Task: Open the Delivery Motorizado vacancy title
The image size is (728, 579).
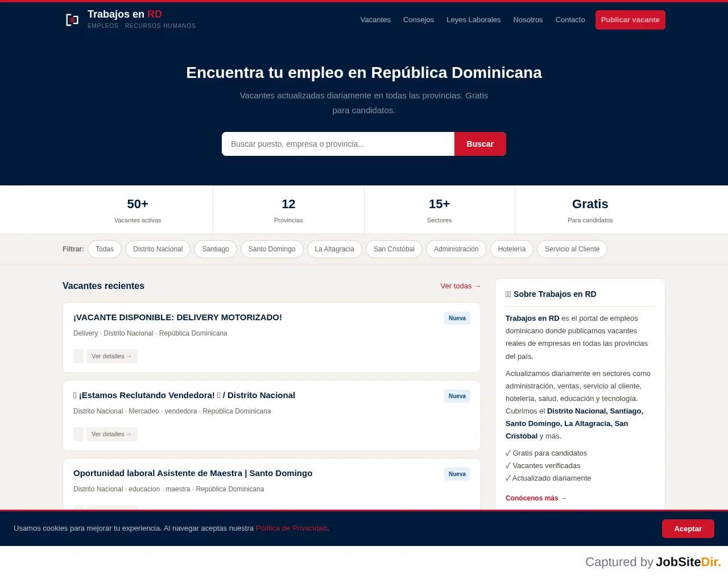Action: tap(177, 317)
